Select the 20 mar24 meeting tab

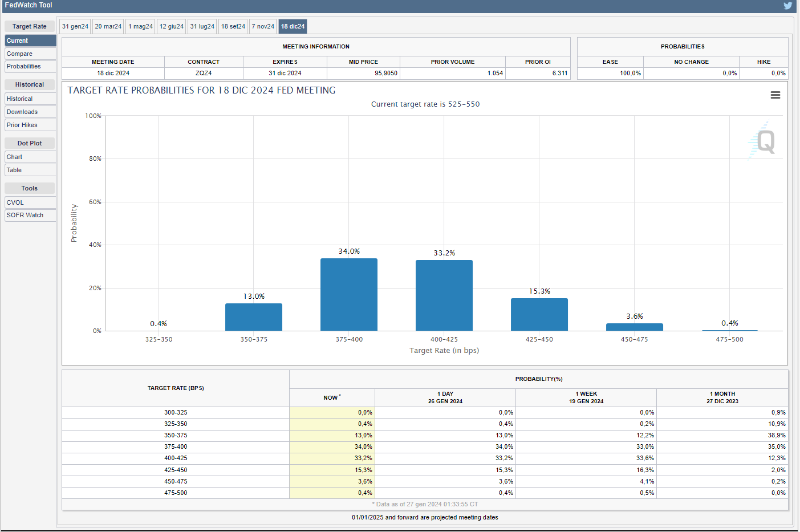point(108,26)
